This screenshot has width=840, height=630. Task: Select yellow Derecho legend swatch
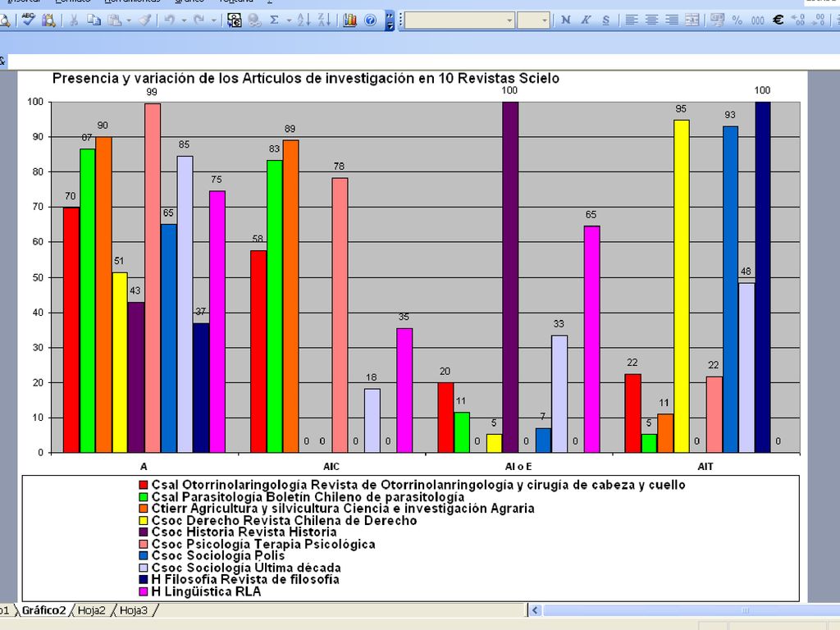143,520
